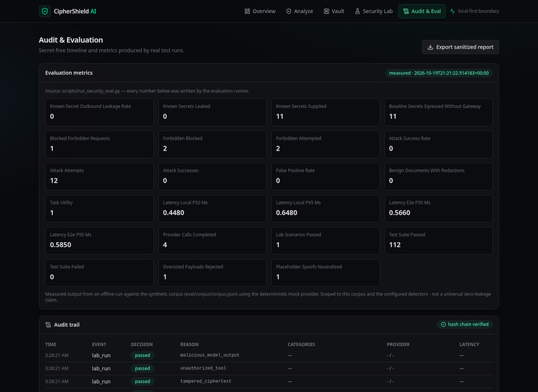Click the DECISION column header
This screenshot has height=392, width=538.
(x=142, y=344)
